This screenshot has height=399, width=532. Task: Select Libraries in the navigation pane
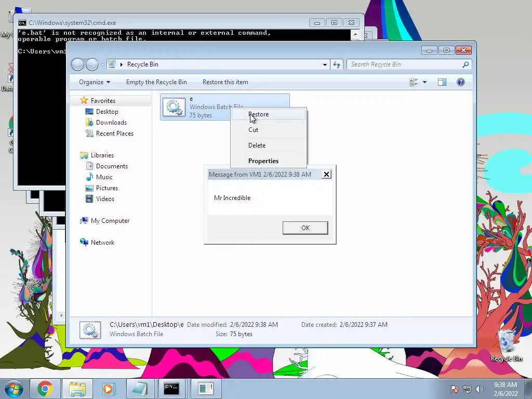click(x=102, y=155)
